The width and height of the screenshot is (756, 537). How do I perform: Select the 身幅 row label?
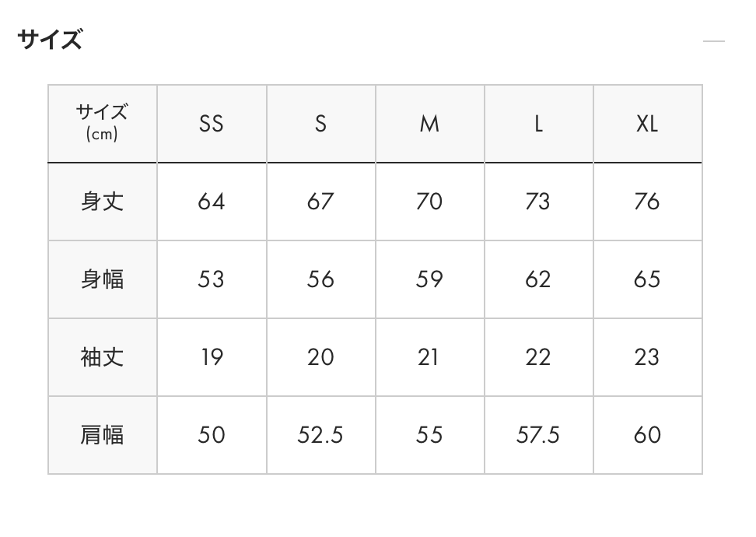102,279
